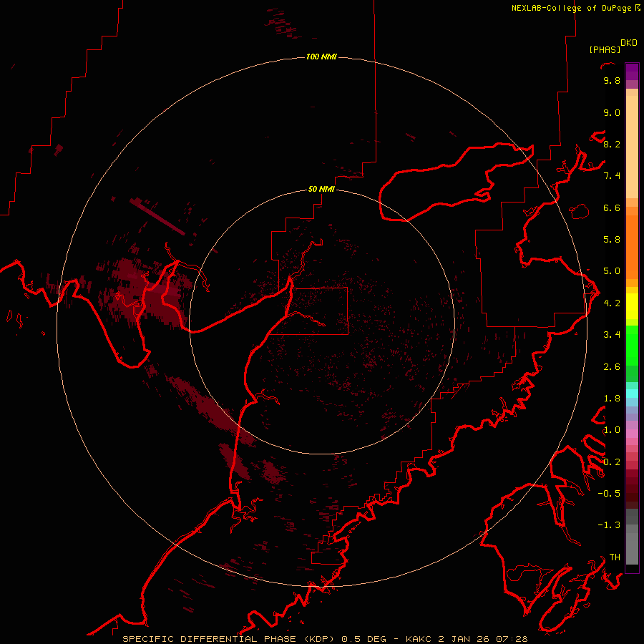
Task: Select the DKD legend title
Action: pyautogui.click(x=629, y=42)
